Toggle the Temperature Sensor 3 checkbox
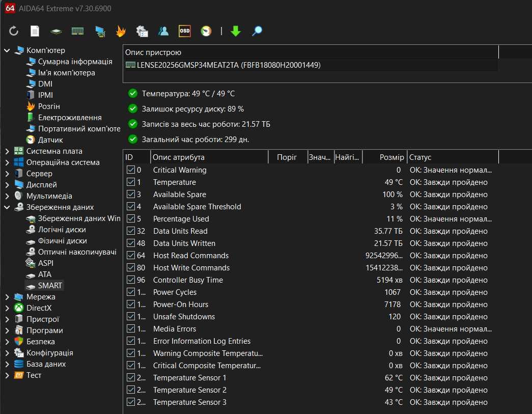Screen dimensions: 532x414 click(x=131, y=402)
